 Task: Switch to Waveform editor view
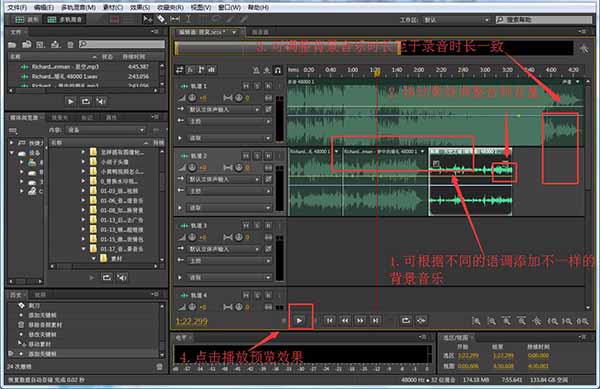[x=27, y=19]
